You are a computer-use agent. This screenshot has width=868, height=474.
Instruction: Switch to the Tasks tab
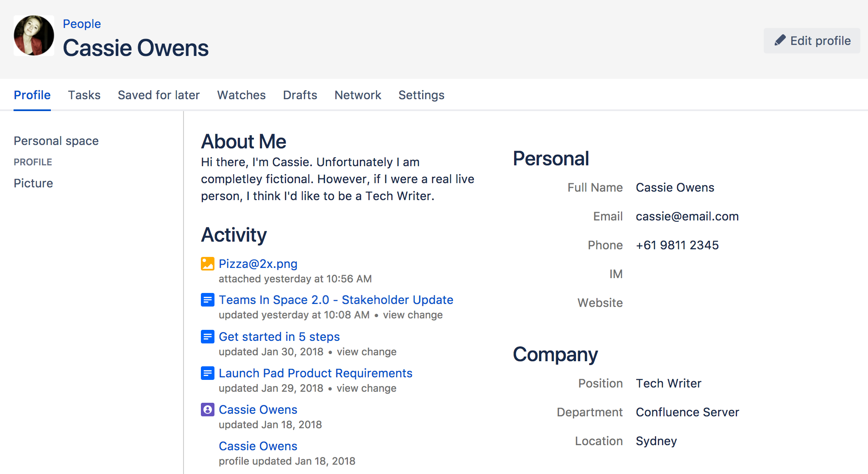pos(84,95)
